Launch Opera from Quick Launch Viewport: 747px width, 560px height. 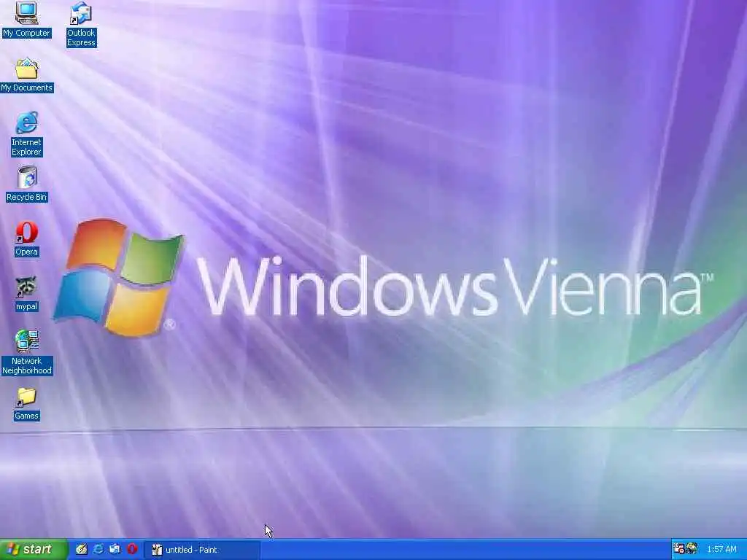(x=132, y=550)
